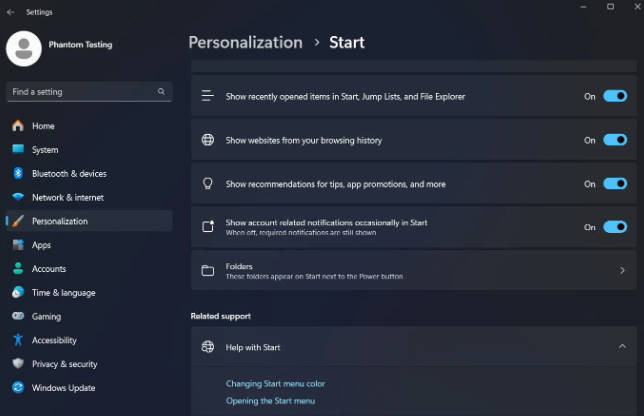Screen dimensions: 644x416
Task: Click the globe icon for browsing history
Action: tap(208, 140)
